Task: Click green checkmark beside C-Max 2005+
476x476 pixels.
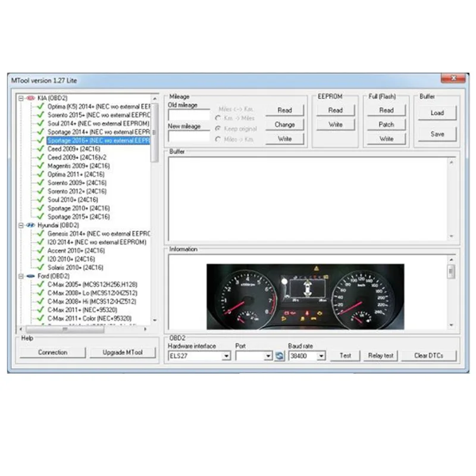Action: (x=40, y=284)
